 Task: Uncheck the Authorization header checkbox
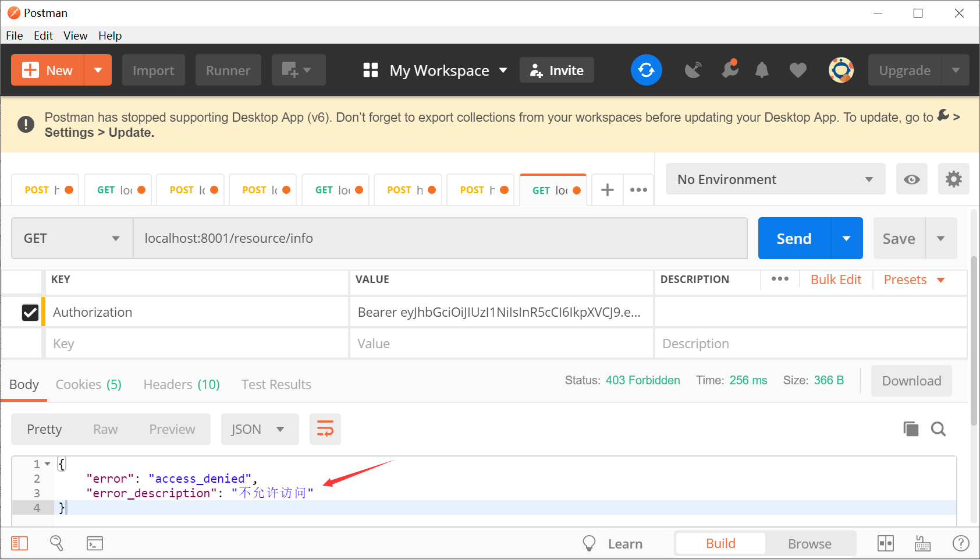point(30,313)
